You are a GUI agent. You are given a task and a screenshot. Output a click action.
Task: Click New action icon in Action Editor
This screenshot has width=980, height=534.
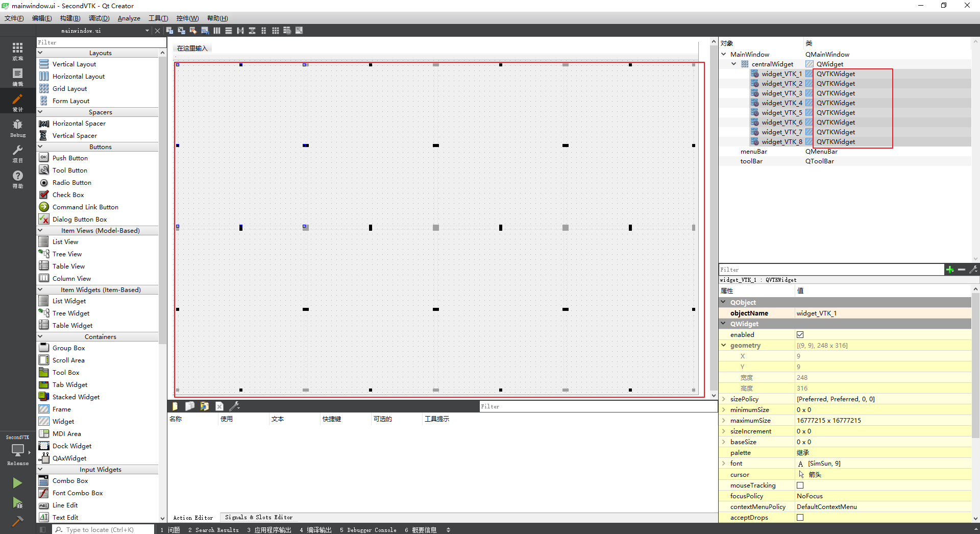tap(175, 406)
